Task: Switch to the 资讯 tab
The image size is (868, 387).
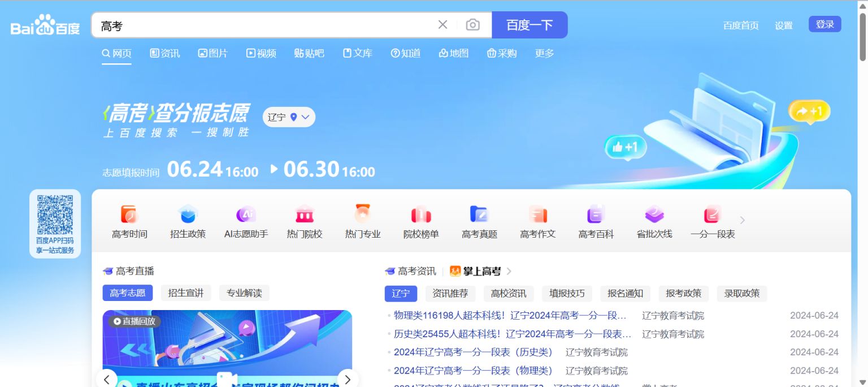Action: pyautogui.click(x=165, y=53)
